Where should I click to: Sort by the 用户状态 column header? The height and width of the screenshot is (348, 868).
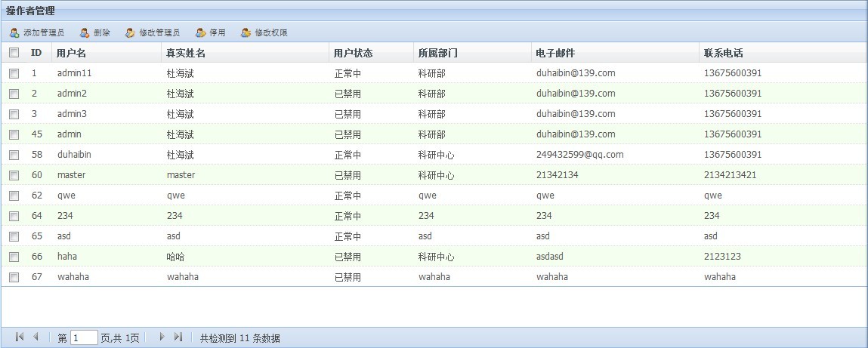(354, 53)
